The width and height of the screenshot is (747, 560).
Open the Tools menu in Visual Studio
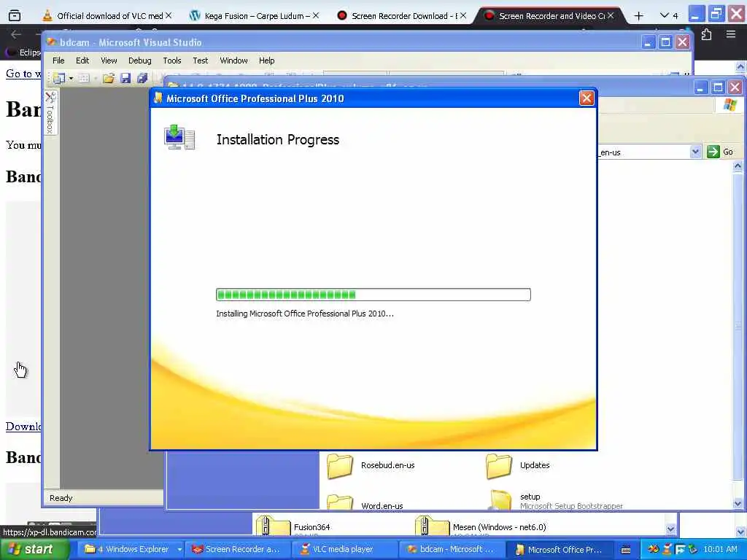coord(172,61)
